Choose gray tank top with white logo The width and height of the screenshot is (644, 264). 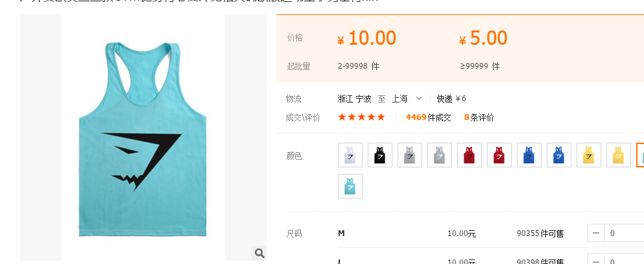pos(440,155)
